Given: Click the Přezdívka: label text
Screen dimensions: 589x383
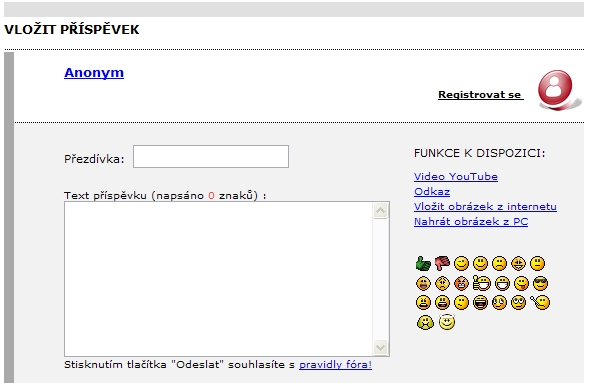Looking at the screenshot, I should 94,159.
